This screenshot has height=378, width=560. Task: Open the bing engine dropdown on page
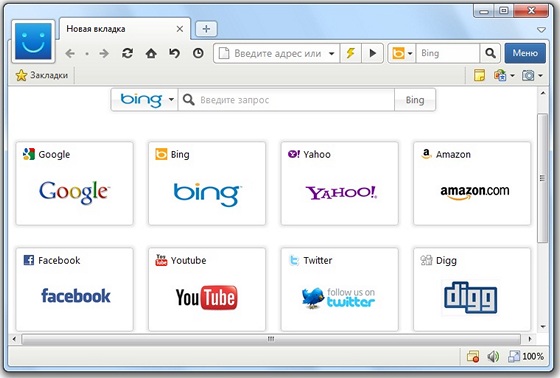click(x=145, y=100)
